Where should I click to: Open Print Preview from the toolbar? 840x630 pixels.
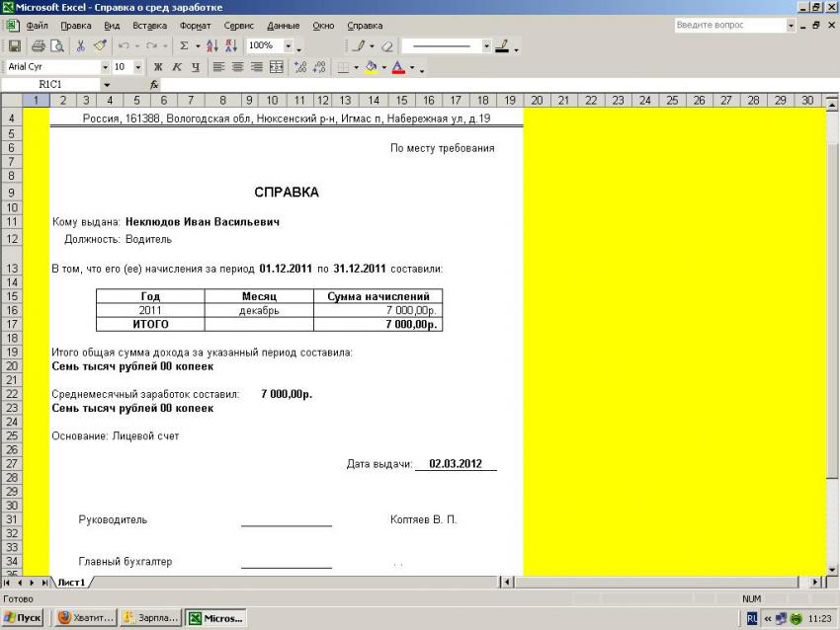coord(56,46)
